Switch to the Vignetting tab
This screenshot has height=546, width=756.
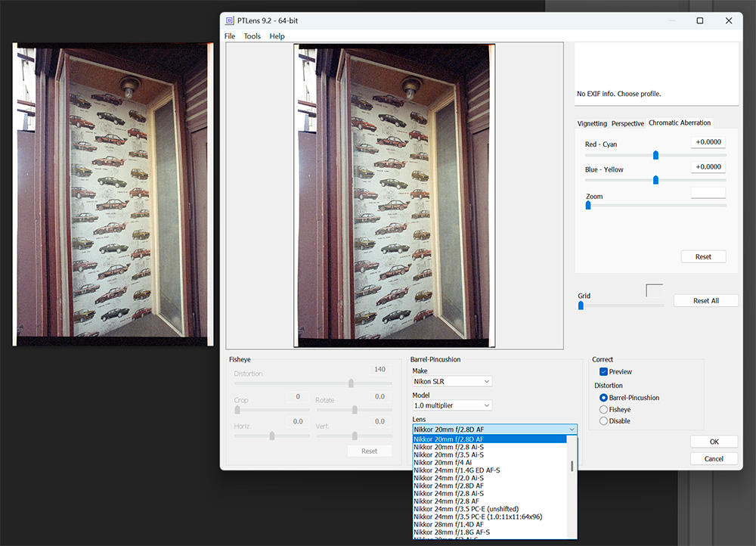592,123
